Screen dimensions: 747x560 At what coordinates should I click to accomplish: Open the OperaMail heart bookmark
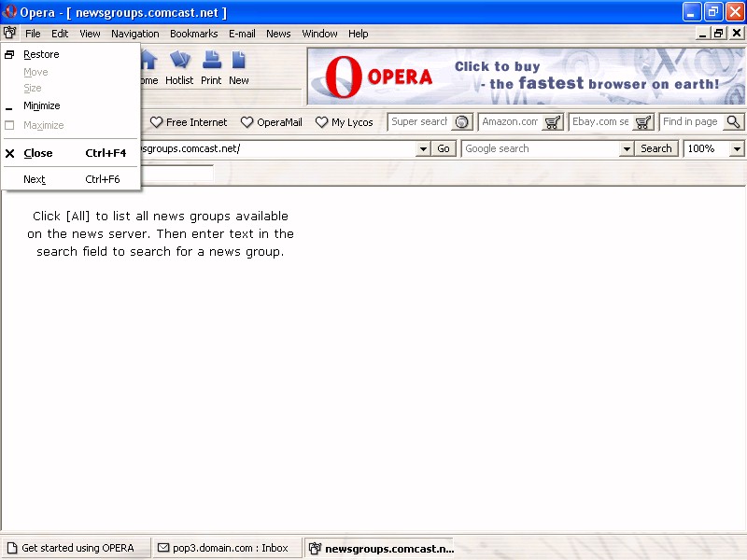272,122
